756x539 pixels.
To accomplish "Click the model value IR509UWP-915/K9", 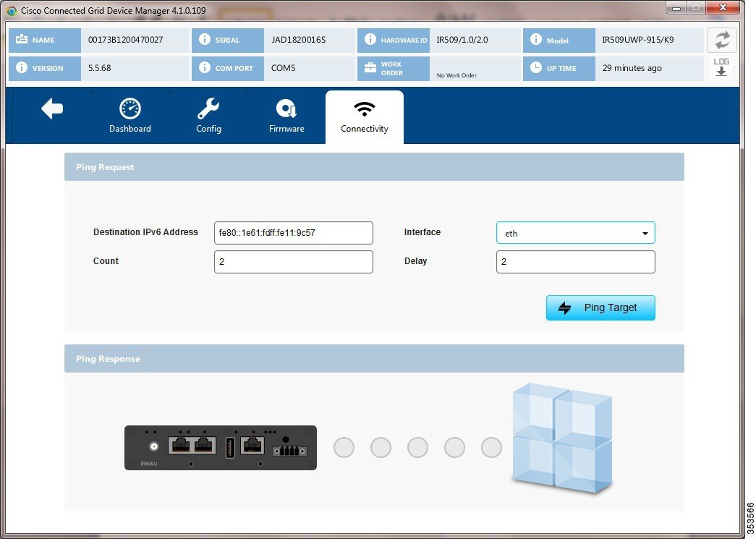I will [x=638, y=40].
